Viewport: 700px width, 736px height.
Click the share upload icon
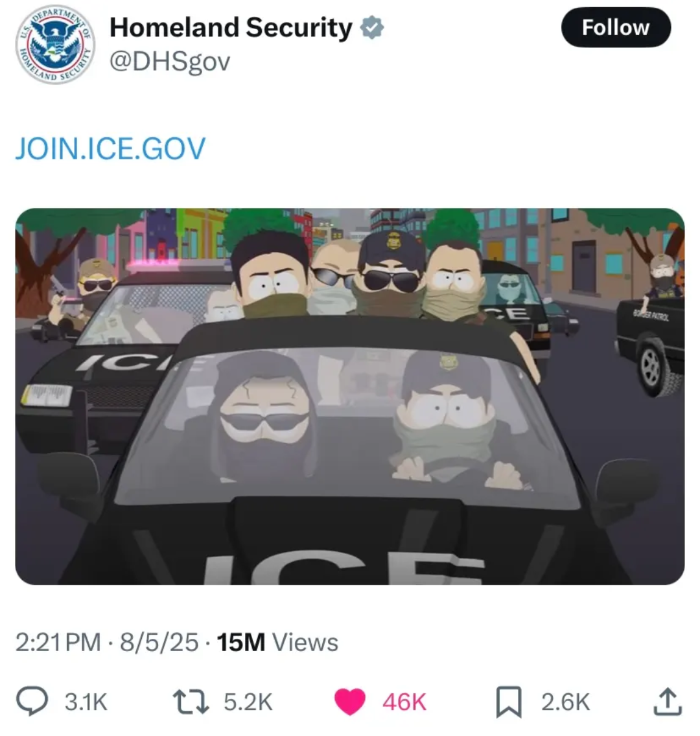(x=668, y=701)
